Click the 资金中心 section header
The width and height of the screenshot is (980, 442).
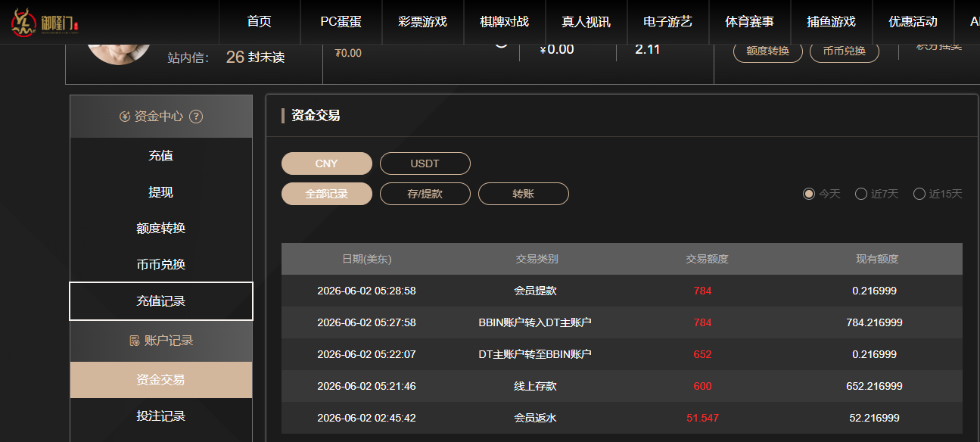[x=161, y=117]
